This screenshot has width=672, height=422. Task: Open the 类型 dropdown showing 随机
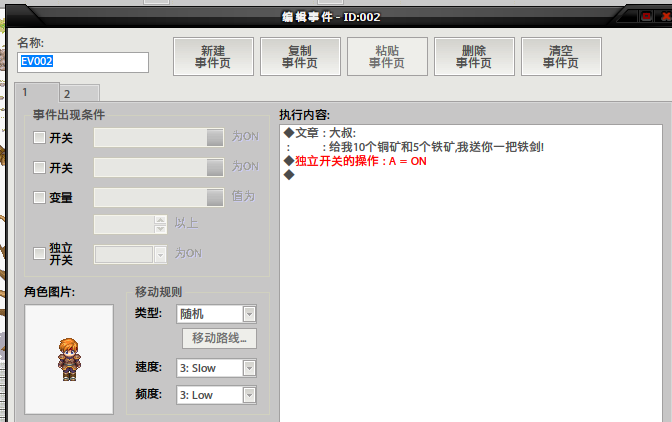click(216, 314)
